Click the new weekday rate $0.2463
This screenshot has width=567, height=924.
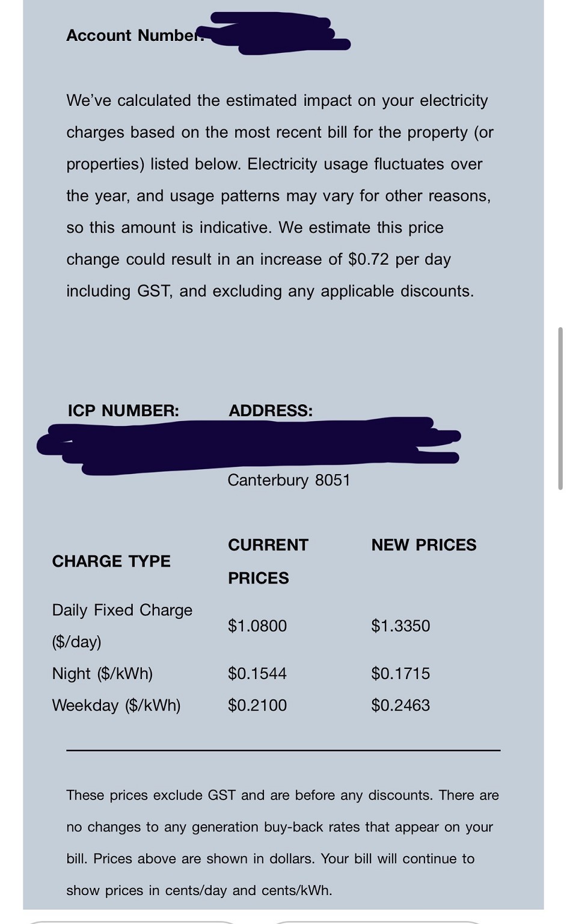400,706
